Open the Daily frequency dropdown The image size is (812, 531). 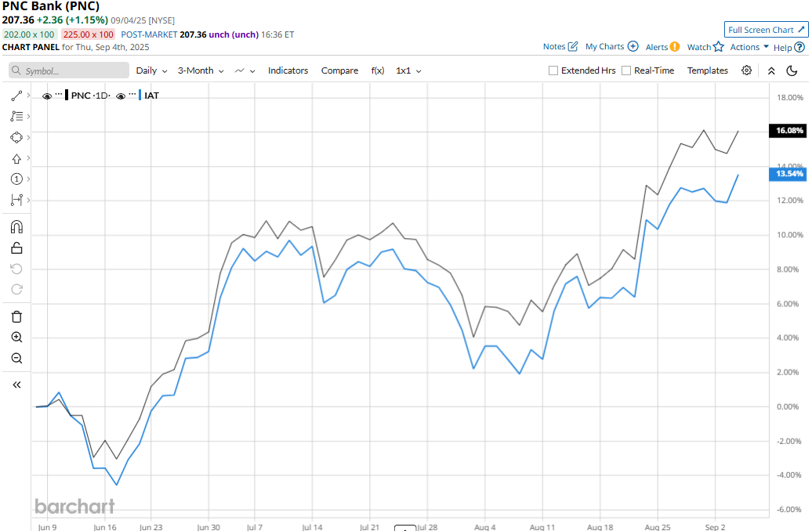click(152, 70)
